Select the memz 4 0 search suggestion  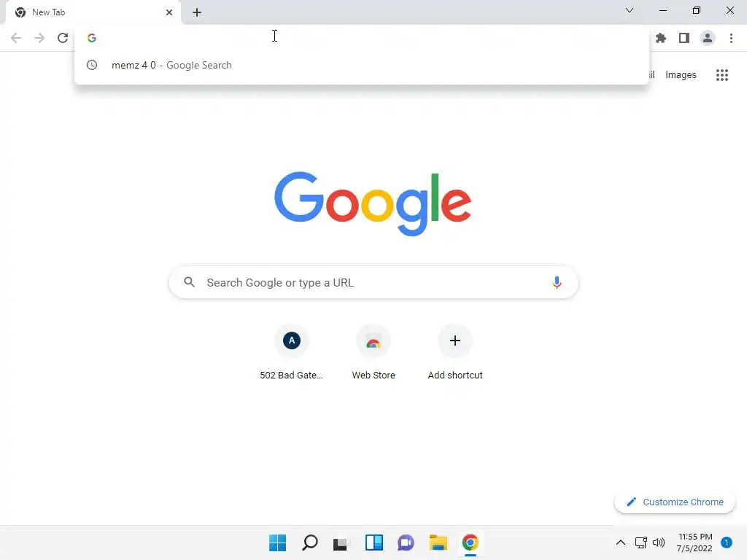click(362, 65)
